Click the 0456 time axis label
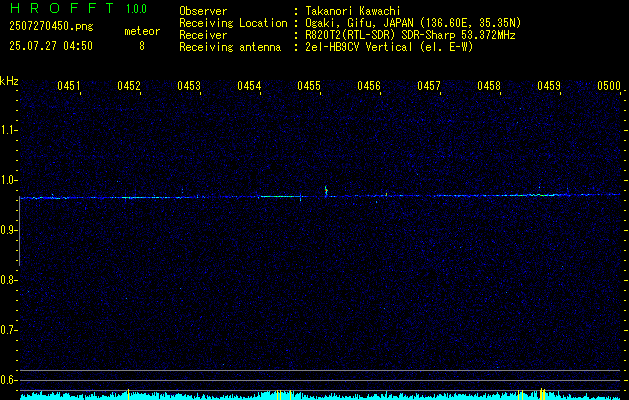This screenshot has height=400, width=629. coord(369,86)
